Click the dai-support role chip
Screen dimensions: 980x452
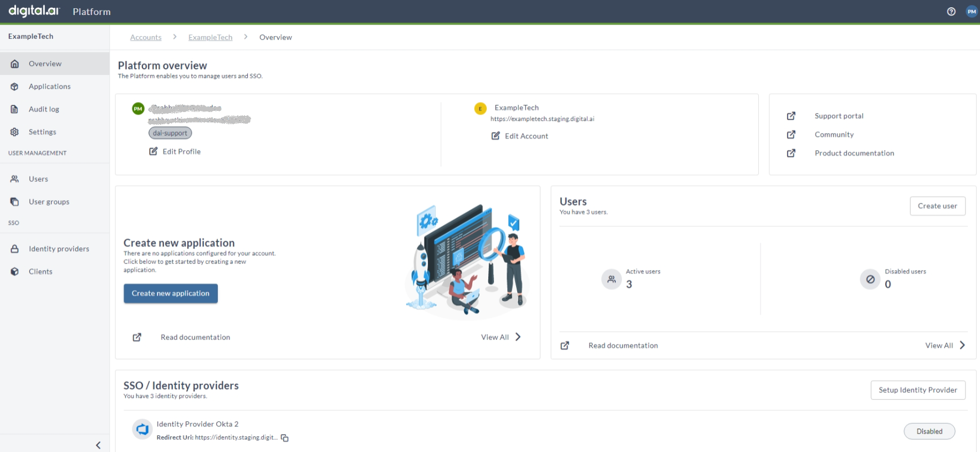point(170,133)
